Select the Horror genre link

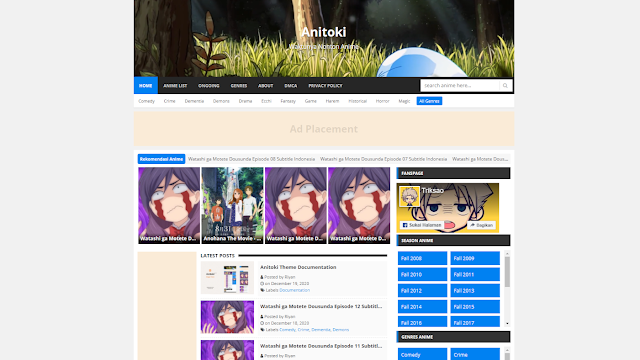tap(382, 101)
